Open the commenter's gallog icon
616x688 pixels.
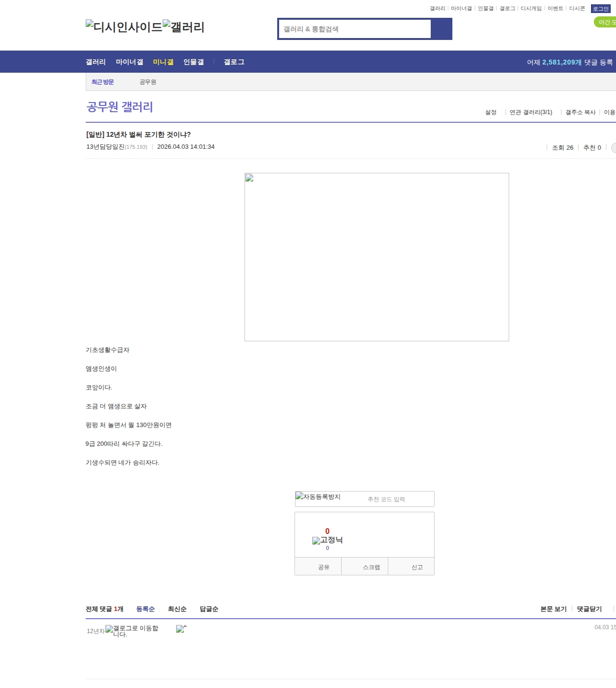pyautogui.click(x=132, y=631)
